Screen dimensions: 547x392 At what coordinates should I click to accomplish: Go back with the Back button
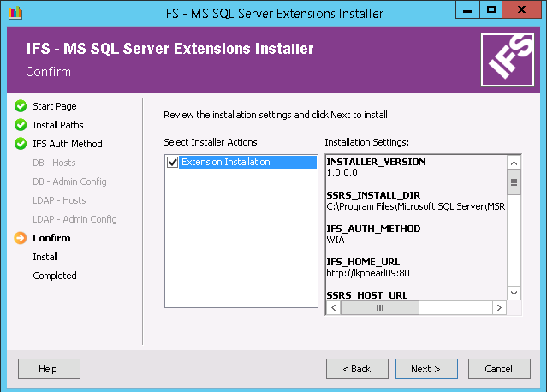pyautogui.click(x=357, y=369)
